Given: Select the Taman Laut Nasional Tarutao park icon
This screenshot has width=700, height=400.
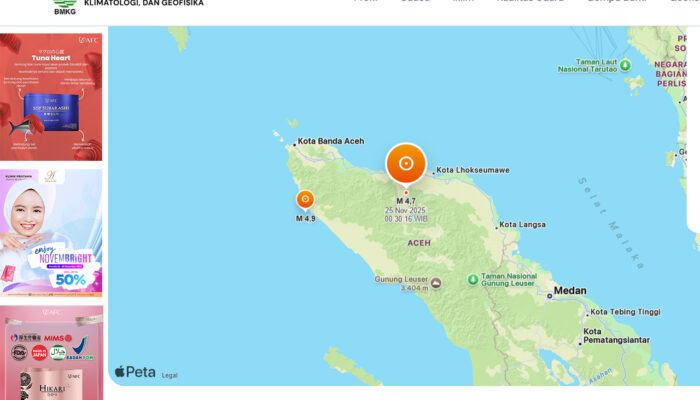Looking at the screenshot, I should click(626, 65).
